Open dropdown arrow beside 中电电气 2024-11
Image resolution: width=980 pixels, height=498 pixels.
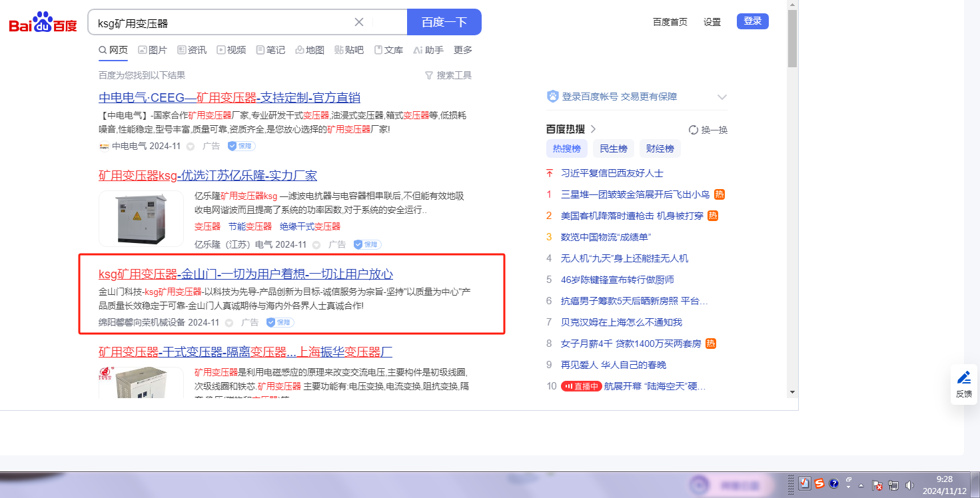click(x=190, y=146)
